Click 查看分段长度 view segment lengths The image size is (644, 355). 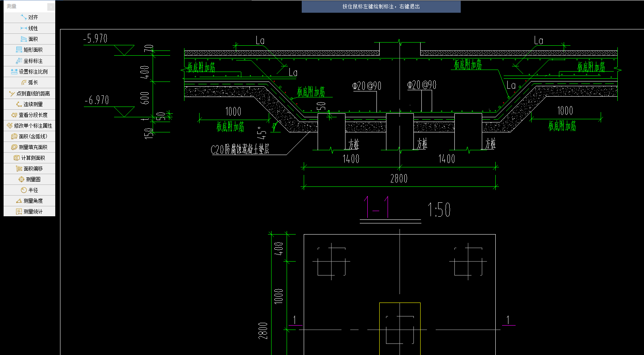29,115
